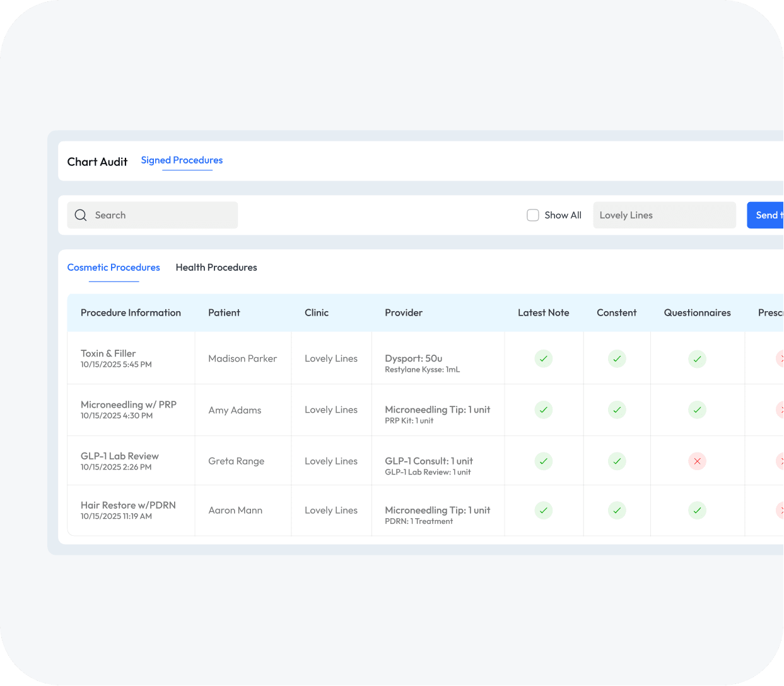Click Consent checkmark for Madison Parker
The height and width of the screenshot is (686, 784).
click(617, 358)
